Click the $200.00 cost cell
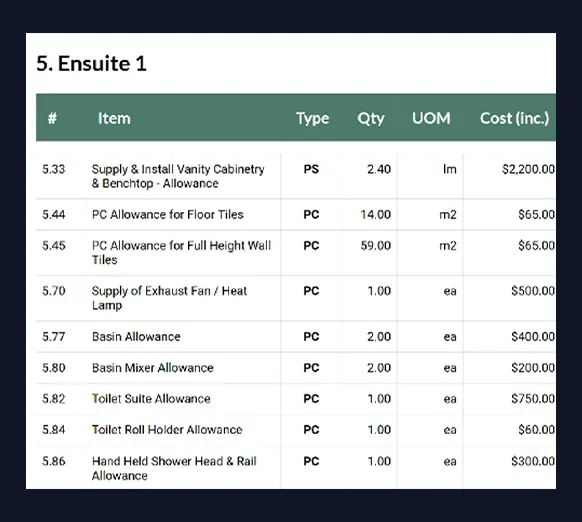The image size is (582, 522). tap(533, 368)
